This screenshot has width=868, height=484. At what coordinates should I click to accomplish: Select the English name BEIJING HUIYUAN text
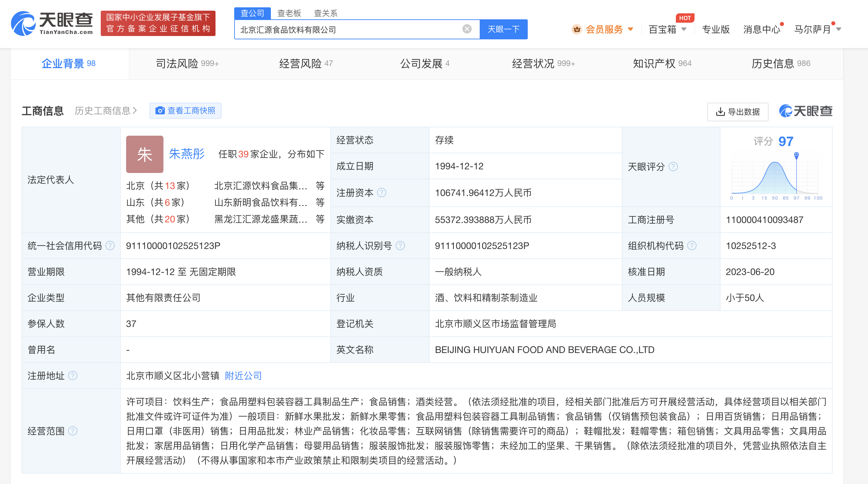coord(544,350)
